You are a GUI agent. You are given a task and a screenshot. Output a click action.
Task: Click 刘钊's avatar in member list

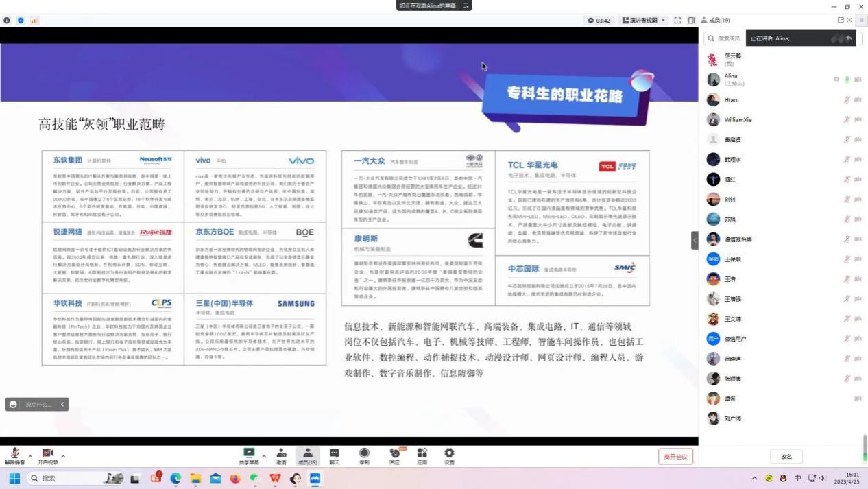tap(713, 199)
